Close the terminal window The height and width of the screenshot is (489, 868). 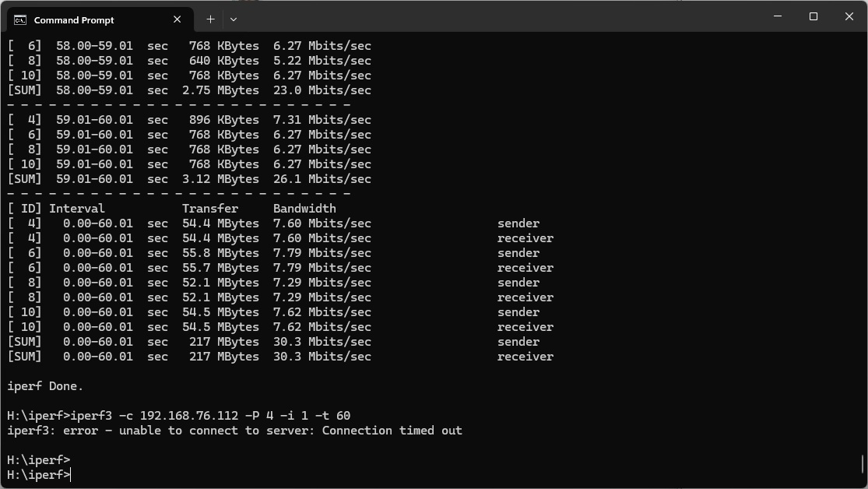[849, 16]
